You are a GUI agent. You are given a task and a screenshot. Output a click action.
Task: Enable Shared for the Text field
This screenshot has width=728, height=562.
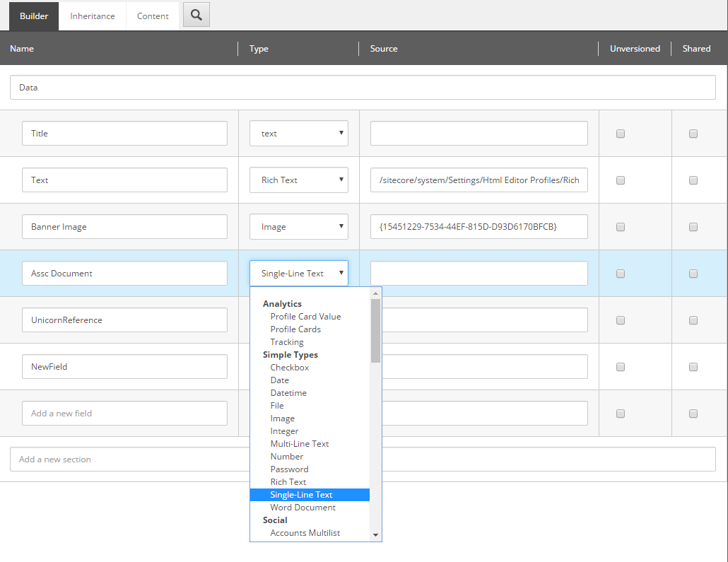[x=693, y=180]
